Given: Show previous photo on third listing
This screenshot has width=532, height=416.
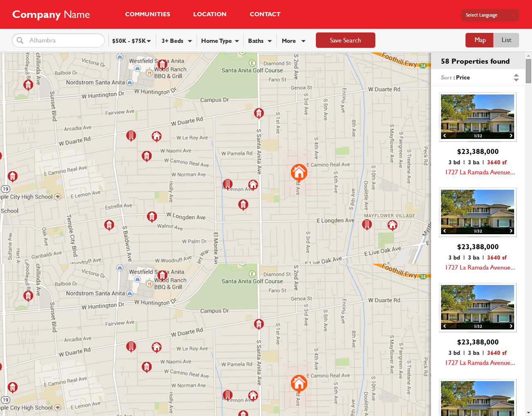Looking at the screenshot, I should coord(444,326).
